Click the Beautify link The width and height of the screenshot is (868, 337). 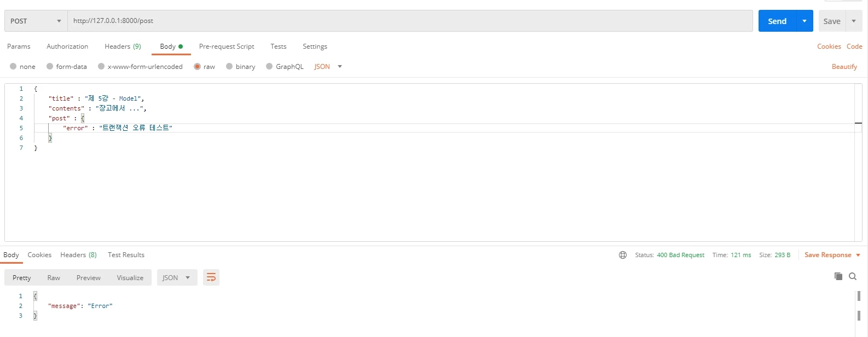(844, 67)
